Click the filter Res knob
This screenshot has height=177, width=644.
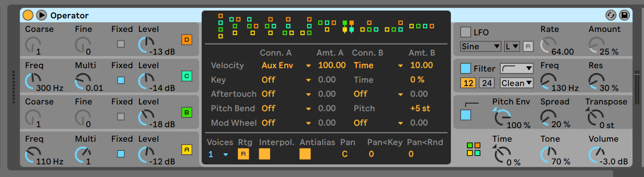point(597,81)
